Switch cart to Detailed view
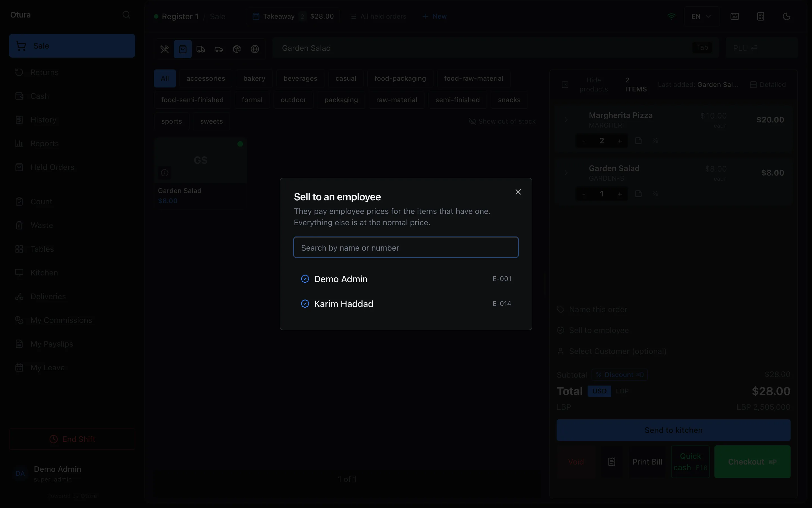This screenshot has width=812, height=508. click(x=768, y=85)
